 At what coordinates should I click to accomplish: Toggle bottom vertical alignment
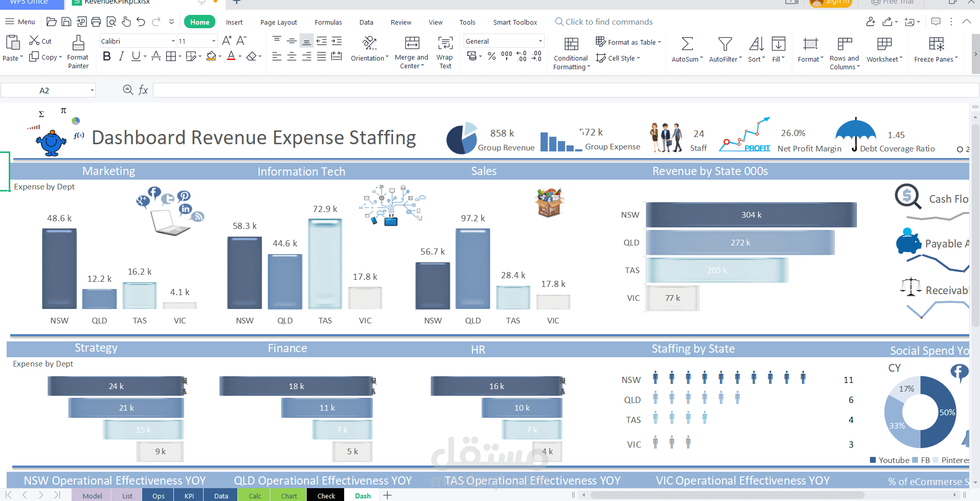(x=306, y=41)
